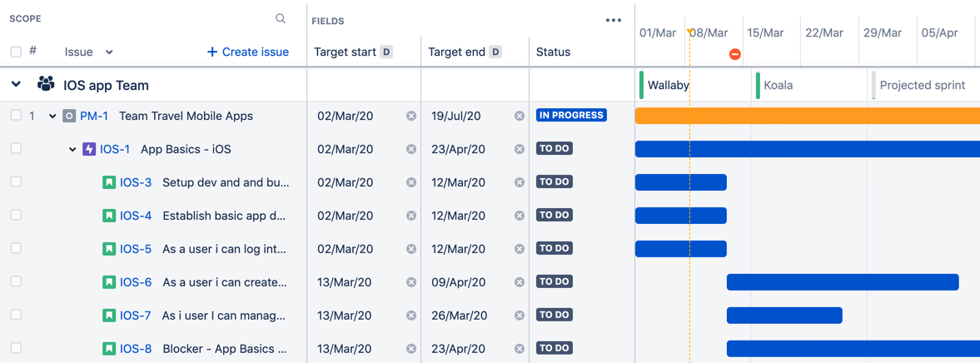Collapse the IOS-1 App Basics epic
This screenshot has height=363, width=980.
tap(72, 149)
